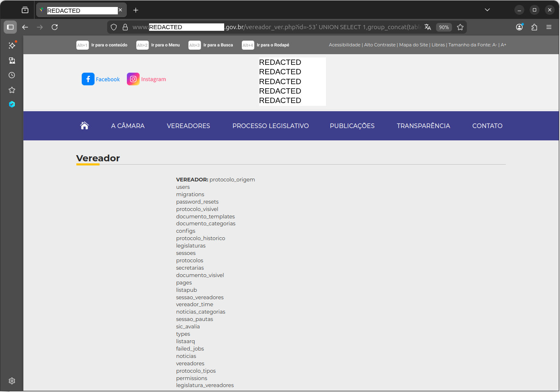
Task: Open the Bookmarks sidebar star icon
Action: click(x=12, y=90)
